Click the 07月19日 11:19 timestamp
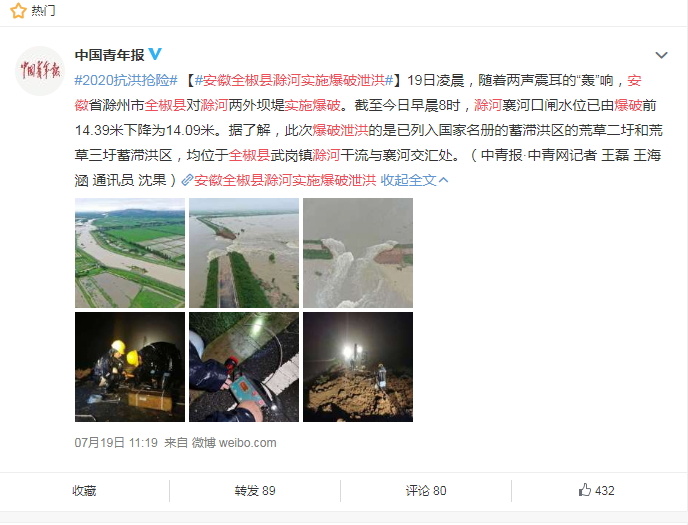 pos(116,443)
